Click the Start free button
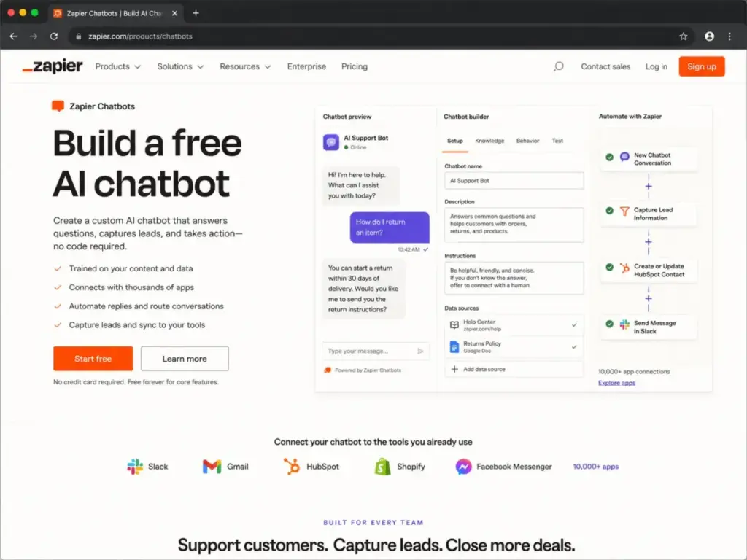This screenshot has height=560, width=747. coord(93,359)
